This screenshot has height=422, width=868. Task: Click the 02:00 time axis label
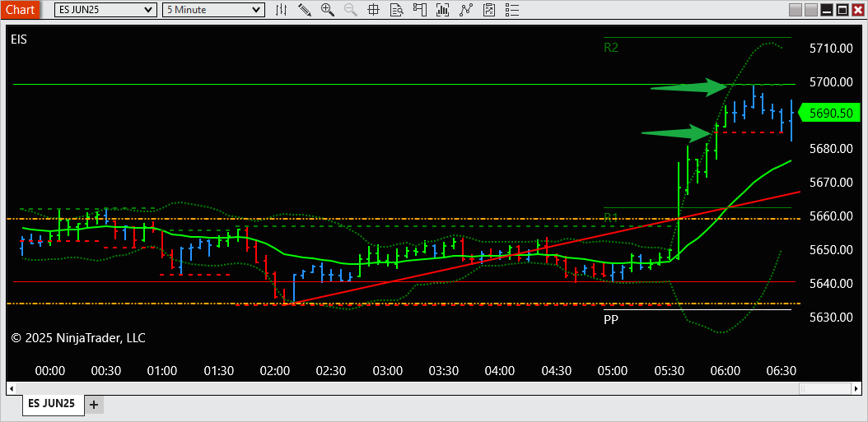point(275,370)
